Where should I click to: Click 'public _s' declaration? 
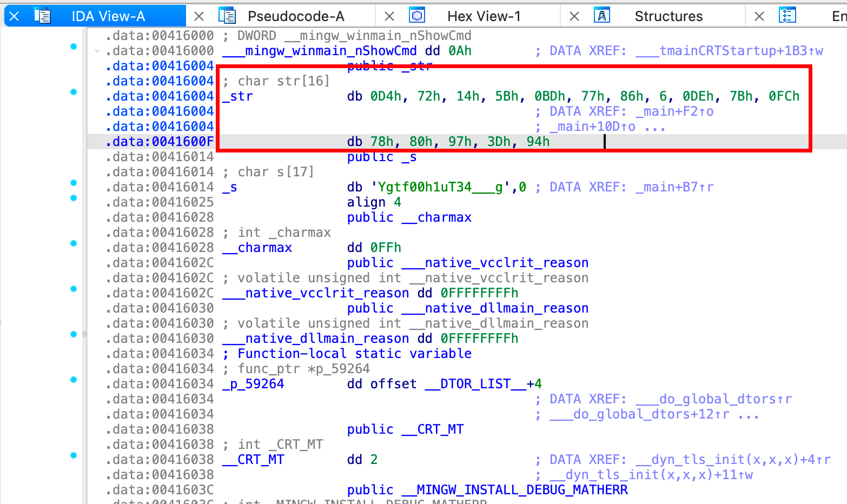pyautogui.click(x=382, y=157)
